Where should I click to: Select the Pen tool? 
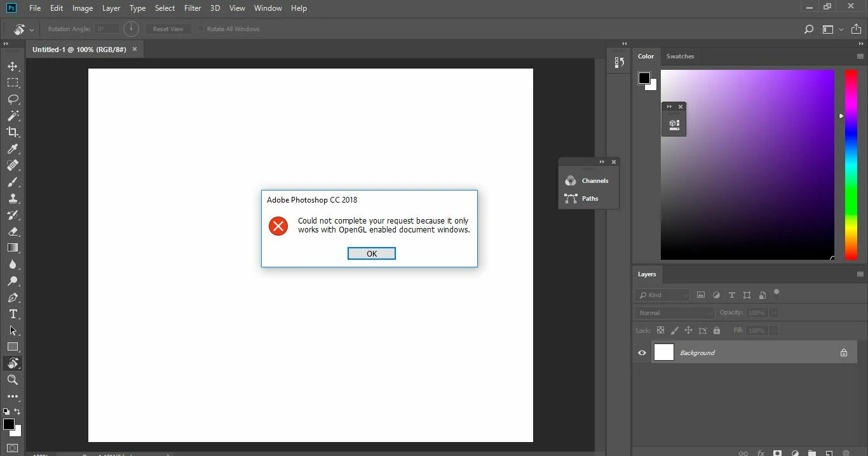13,297
